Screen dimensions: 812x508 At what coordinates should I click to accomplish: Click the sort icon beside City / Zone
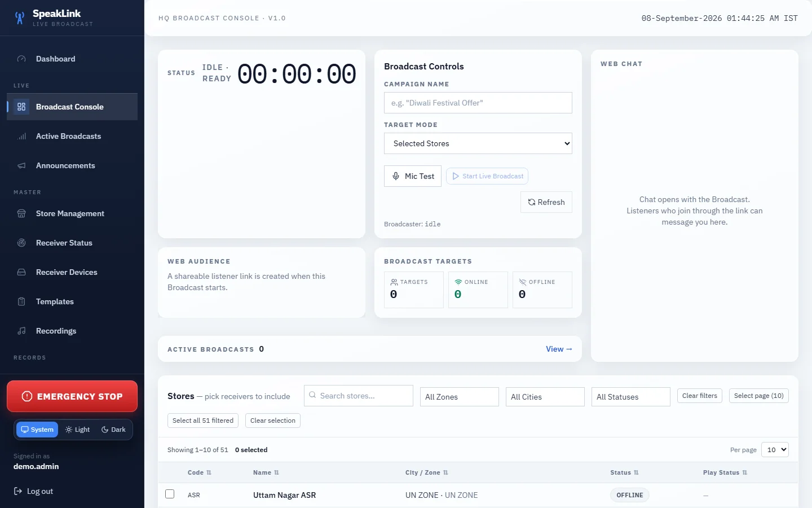(x=445, y=472)
